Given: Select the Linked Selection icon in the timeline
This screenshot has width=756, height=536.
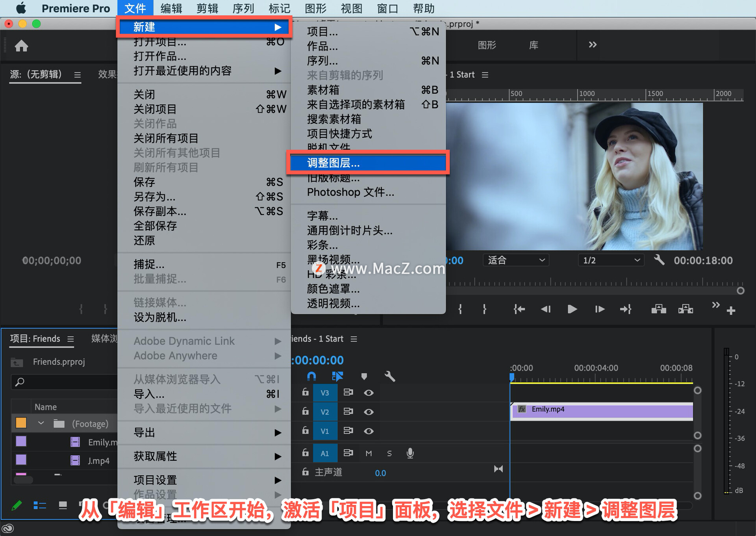Looking at the screenshot, I should click(x=338, y=376).
